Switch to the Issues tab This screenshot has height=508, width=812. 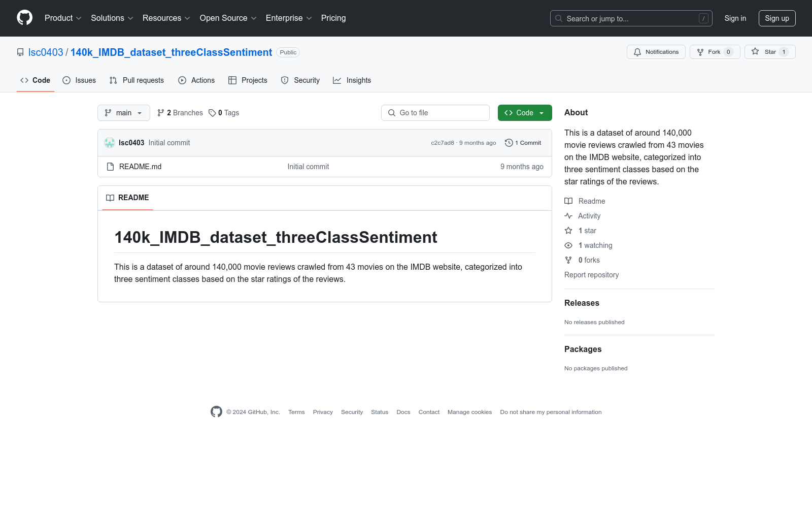pos(79,80)
